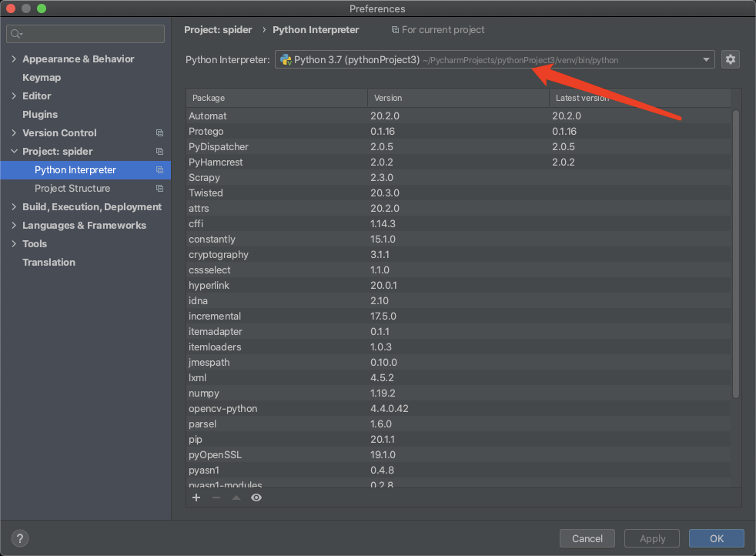
Task: Select Python Interpreter in sidebar
Action: point(85,169)
